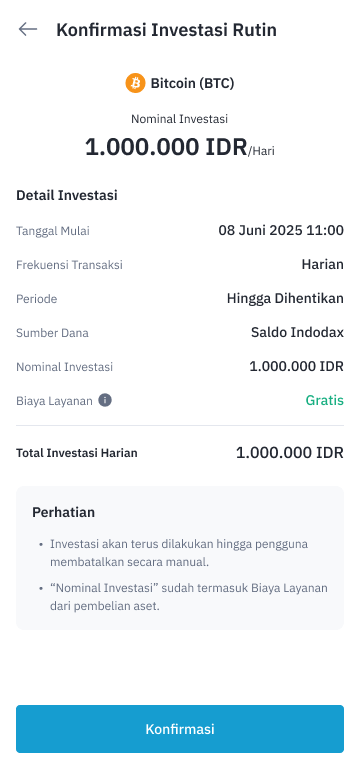Tap the Sumber Dana label

click(52, 333)
